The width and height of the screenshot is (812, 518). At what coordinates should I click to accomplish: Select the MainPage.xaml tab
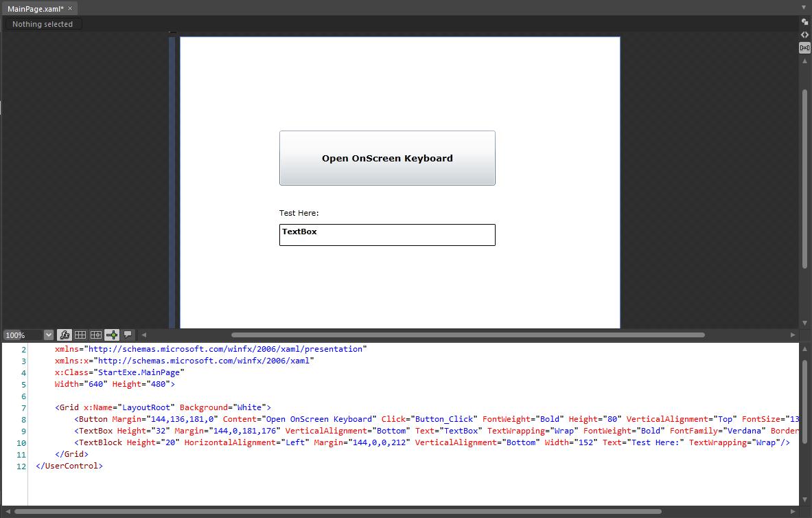coord(35,8)
